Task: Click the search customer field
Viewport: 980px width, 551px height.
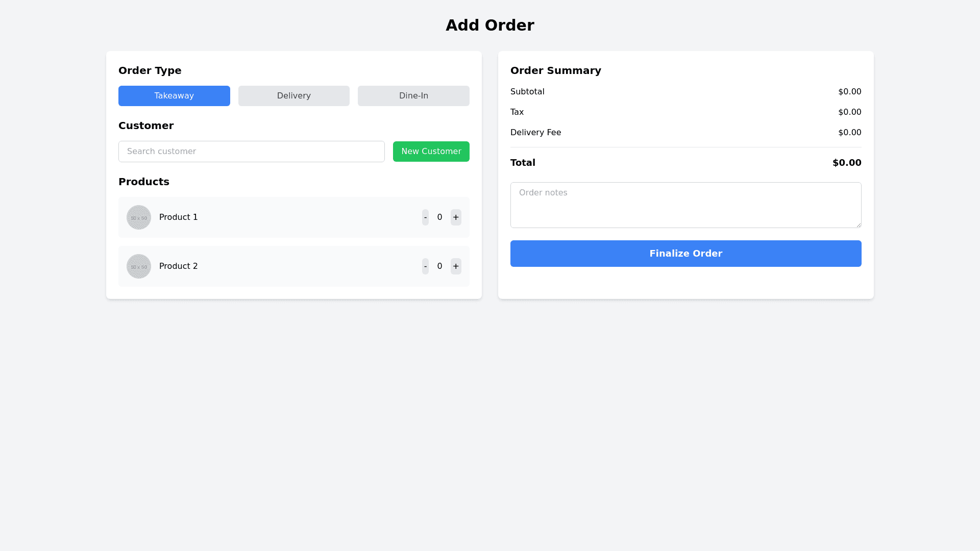Action: 251,151
